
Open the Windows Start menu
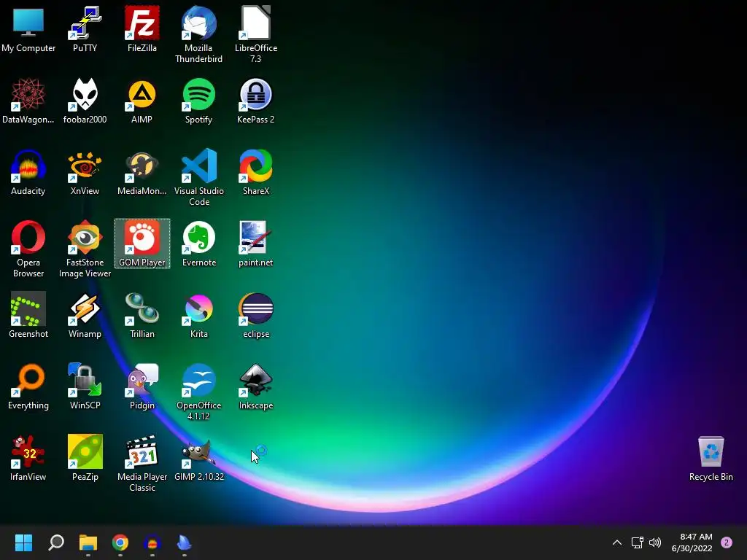(23, 542)
